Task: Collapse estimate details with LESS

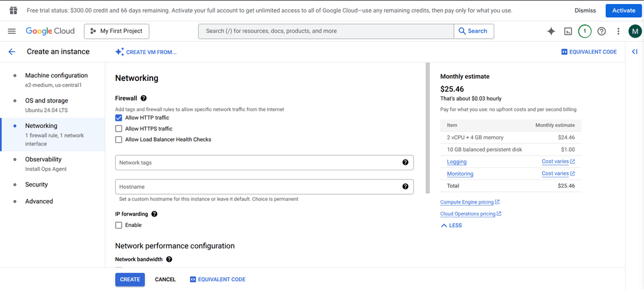Action: [451, 226]
